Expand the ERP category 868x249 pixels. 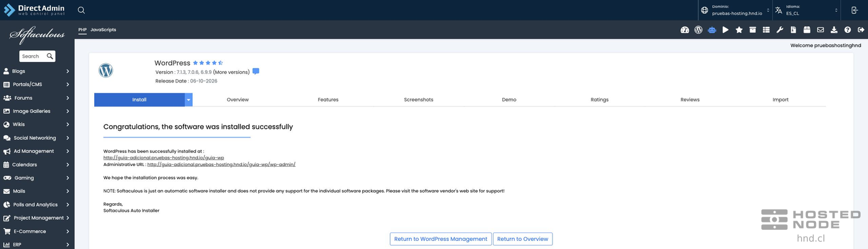pyautogui.click(x=37, y=245)
